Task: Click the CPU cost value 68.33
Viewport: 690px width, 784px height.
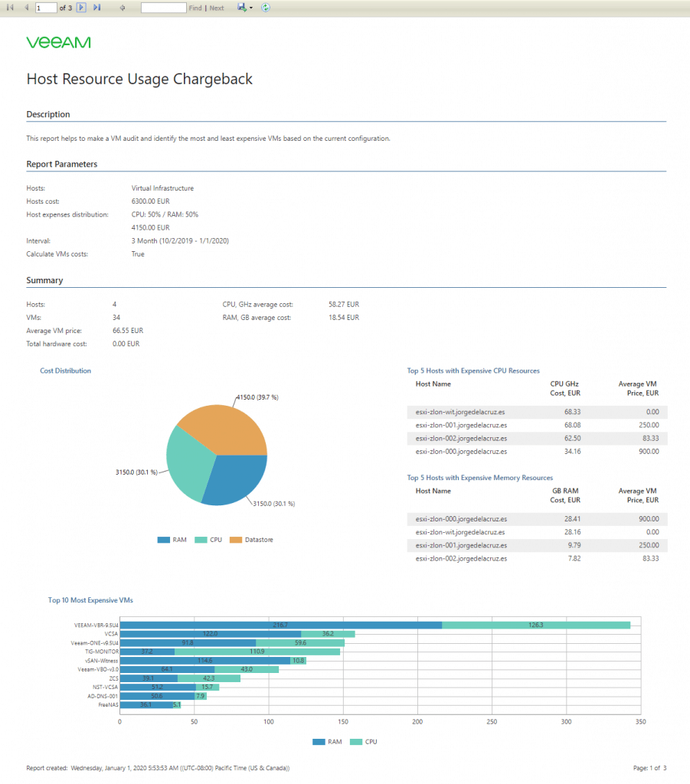Action: [x=573, y=412]
